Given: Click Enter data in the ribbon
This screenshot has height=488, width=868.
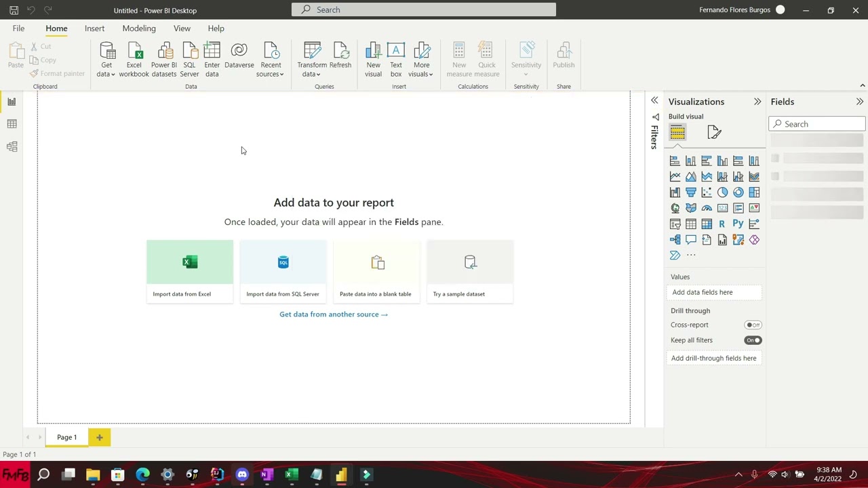Looking at the screenshot, I should (212, 60).
